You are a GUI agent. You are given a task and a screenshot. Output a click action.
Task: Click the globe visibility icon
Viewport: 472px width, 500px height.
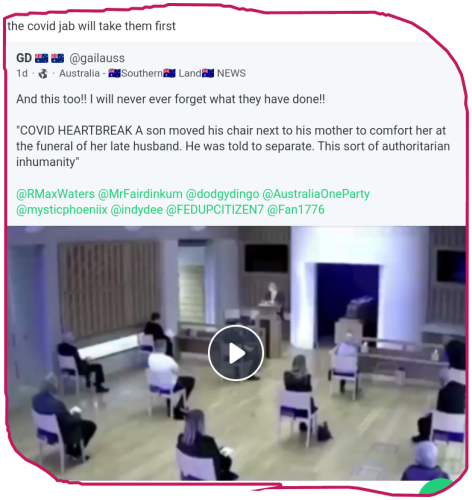point(43,74)
